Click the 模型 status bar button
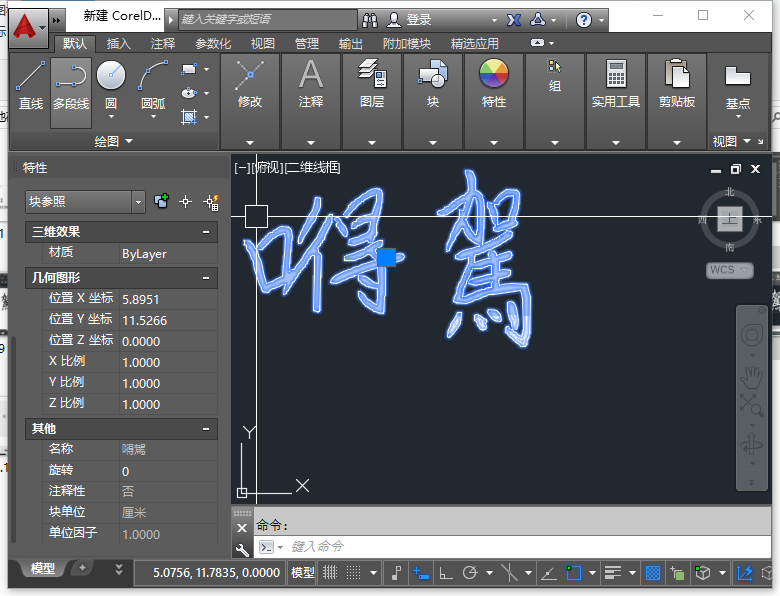 click(302, 573)
